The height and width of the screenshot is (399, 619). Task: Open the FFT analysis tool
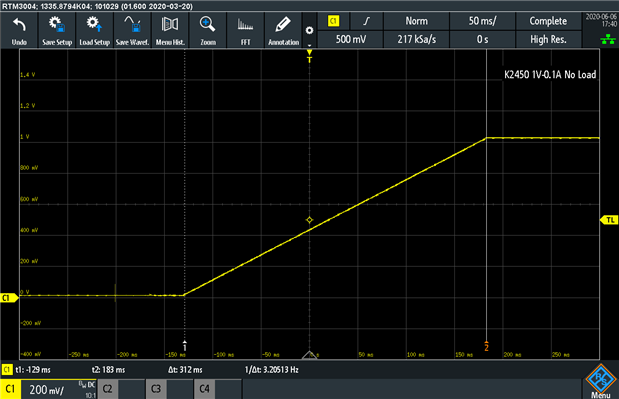(x=245, y=30)
